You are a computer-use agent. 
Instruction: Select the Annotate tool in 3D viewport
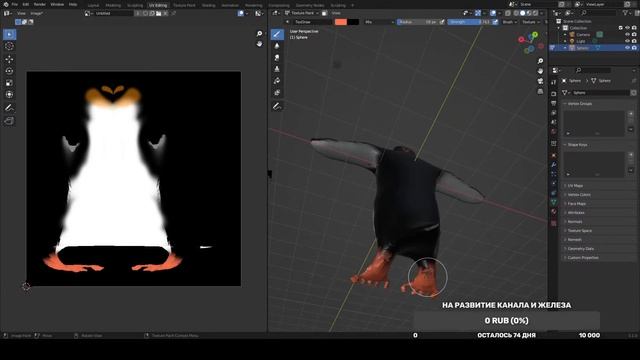(277, 107)
